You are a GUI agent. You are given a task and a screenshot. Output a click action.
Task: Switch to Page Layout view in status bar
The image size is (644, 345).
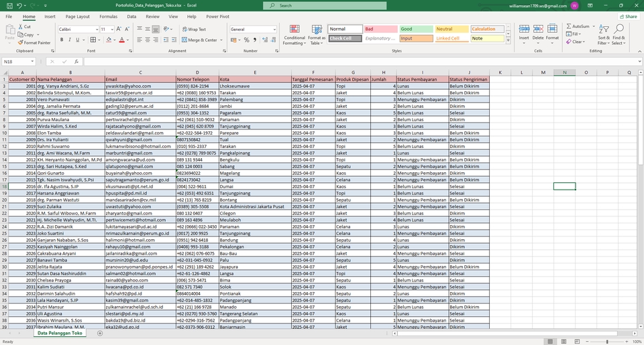pos(563,341)
